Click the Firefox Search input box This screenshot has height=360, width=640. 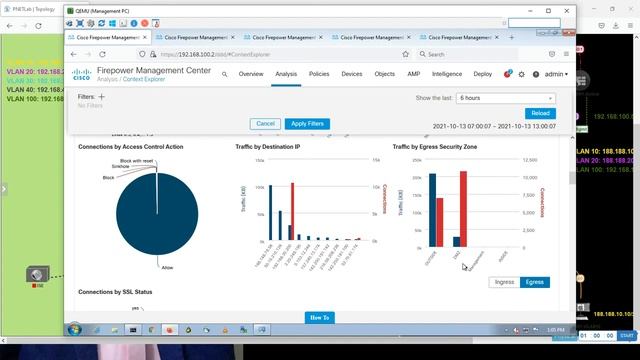[467, 54]
